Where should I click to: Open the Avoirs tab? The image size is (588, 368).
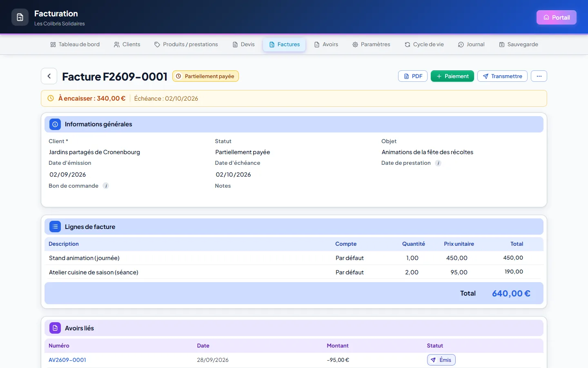click(326, 45)
